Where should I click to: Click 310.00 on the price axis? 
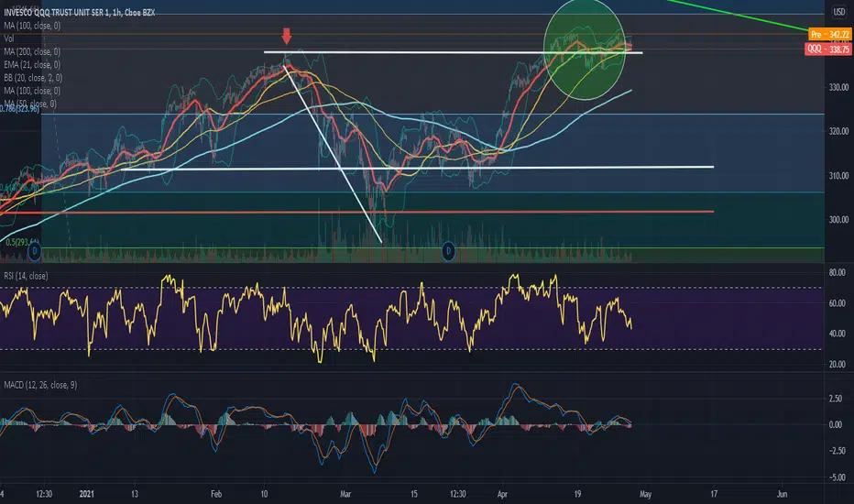click(x=838, y=176)
